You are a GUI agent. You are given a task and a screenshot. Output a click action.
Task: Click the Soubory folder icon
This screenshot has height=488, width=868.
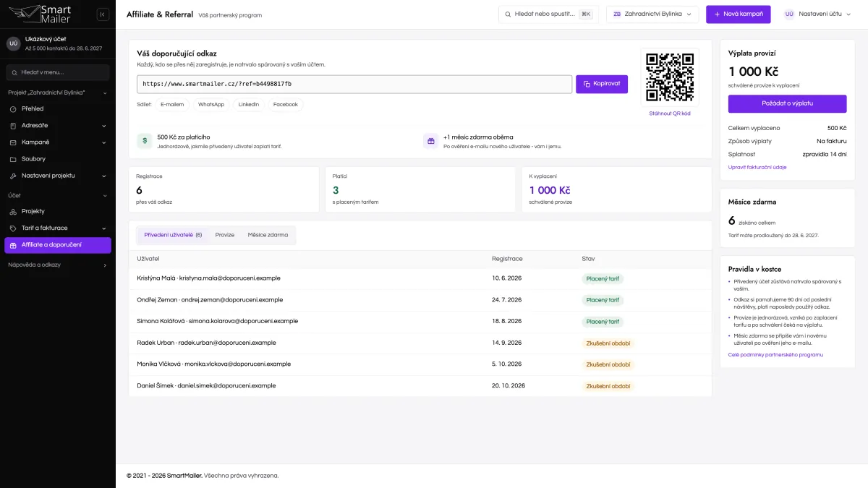[x=13, y=159]
